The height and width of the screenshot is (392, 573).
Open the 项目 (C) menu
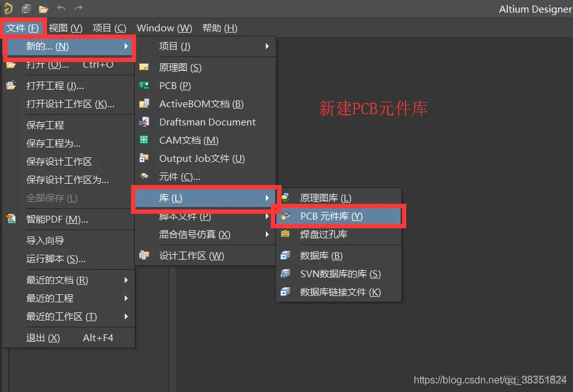click(109, 28)
